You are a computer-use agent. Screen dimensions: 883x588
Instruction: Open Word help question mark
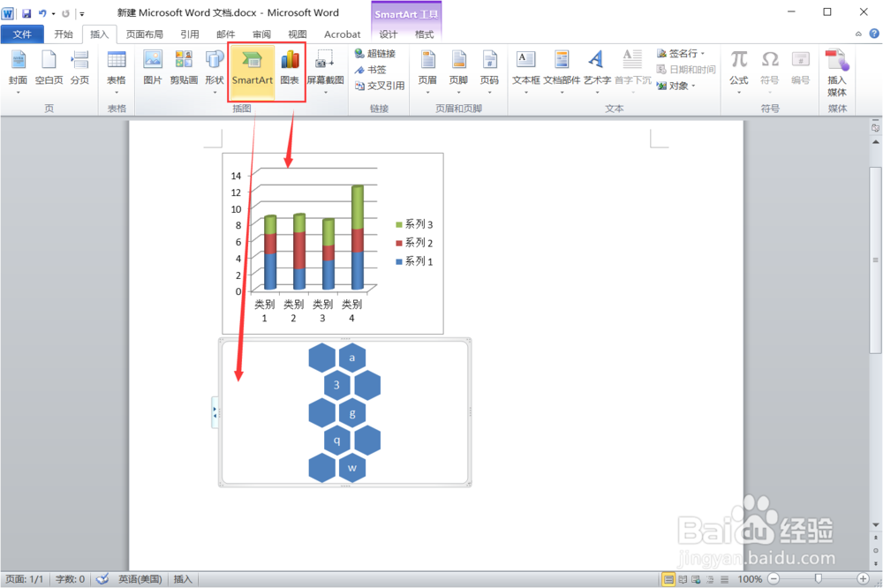874,34
